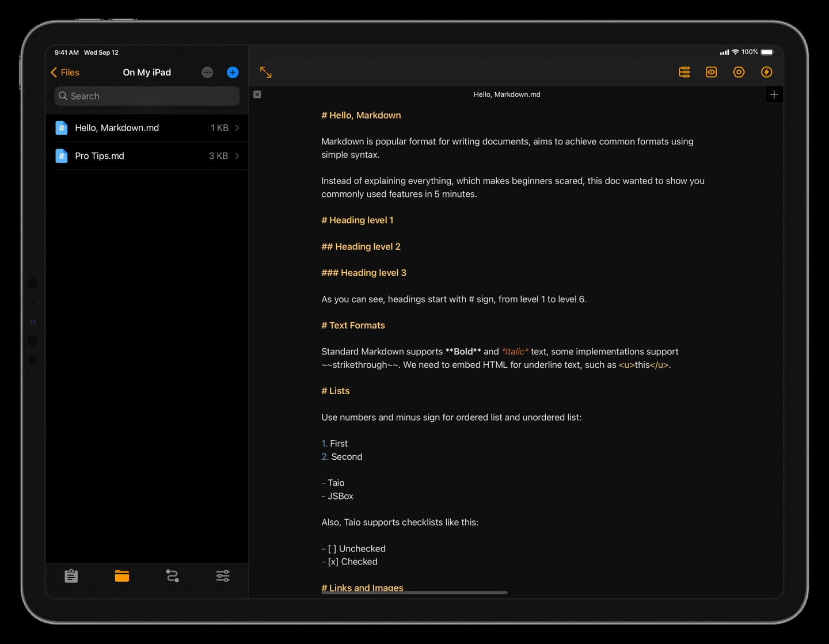Image resolution: width=829 pixels, height=644 pixels.
Task: Go back using the Files button
Action: pyautogui.click(x=64, y=72)
